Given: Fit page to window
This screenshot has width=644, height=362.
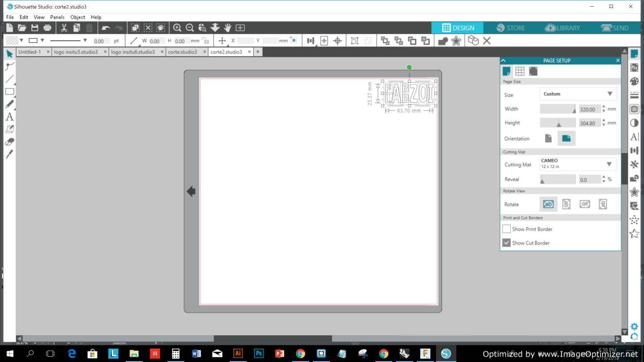Looking at the screenshot, I should (240, 28).
